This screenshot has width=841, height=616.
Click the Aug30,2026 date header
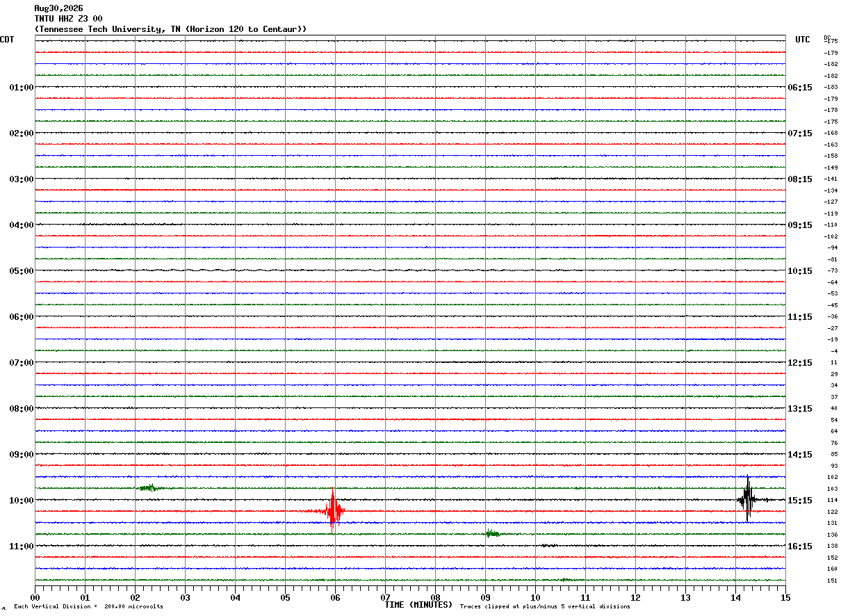(x=58, y=8)
